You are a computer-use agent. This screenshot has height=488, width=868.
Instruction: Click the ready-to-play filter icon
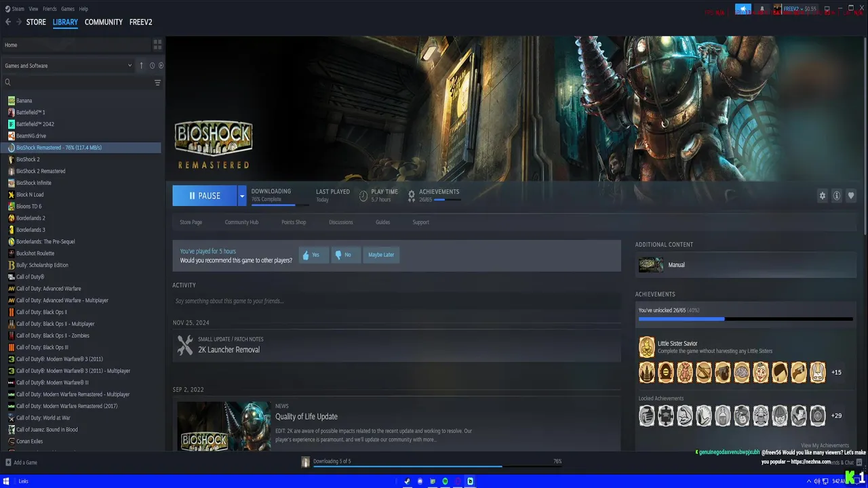coord(161,66)
